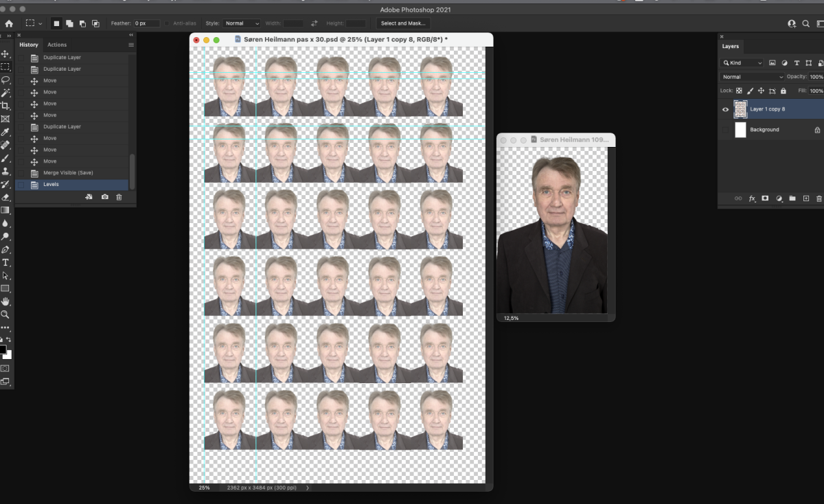This screenshot has height=504, width=824.
Task: Open the layer blend mode dropdown
Action: pos(752,77)
